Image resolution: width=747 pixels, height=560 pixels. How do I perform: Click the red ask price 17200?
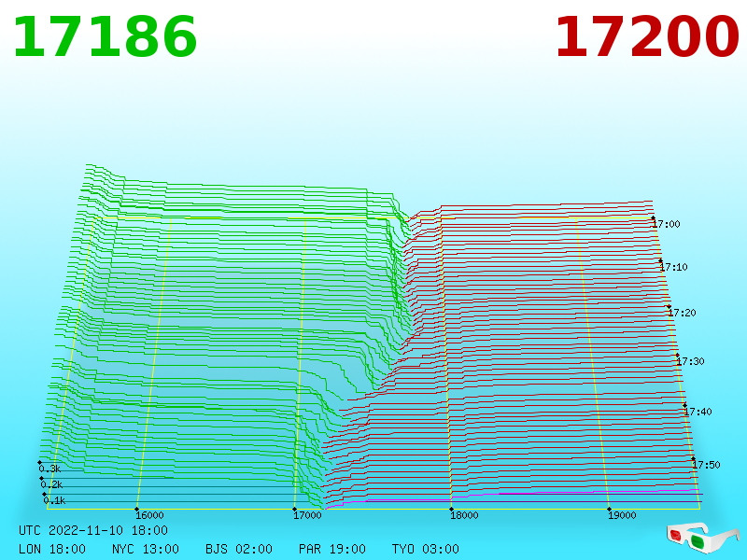point(647,37)
